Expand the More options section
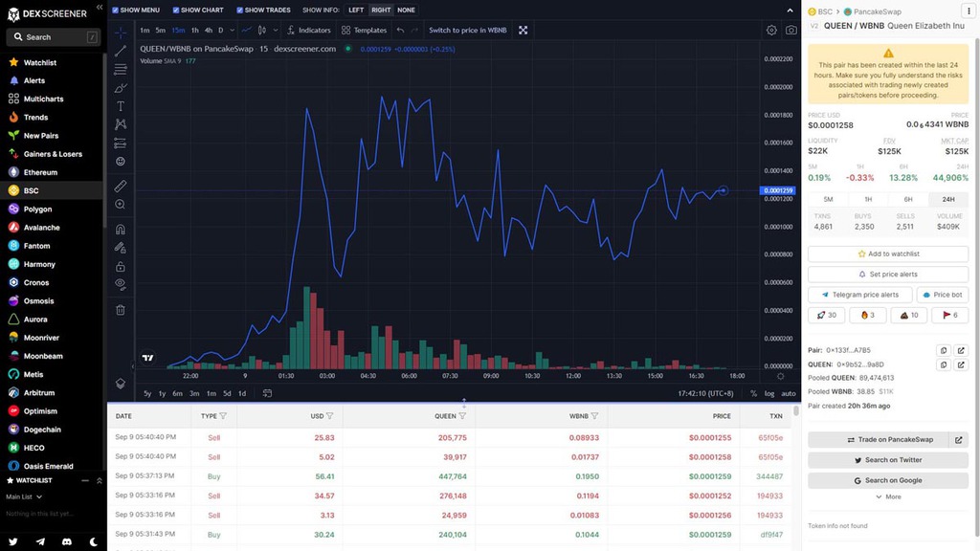 point(888,497)
